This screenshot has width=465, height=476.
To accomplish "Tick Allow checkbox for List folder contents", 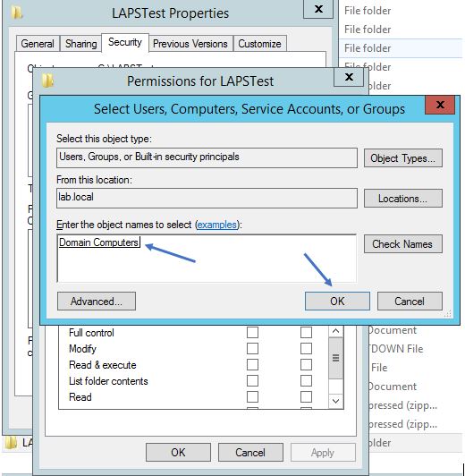I will [252, 380].
